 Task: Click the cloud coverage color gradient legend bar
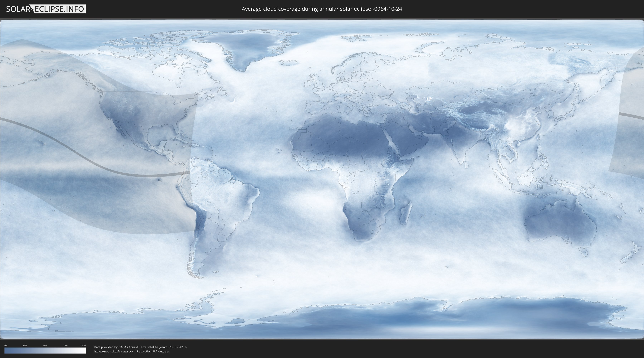(x=45, y=350)
